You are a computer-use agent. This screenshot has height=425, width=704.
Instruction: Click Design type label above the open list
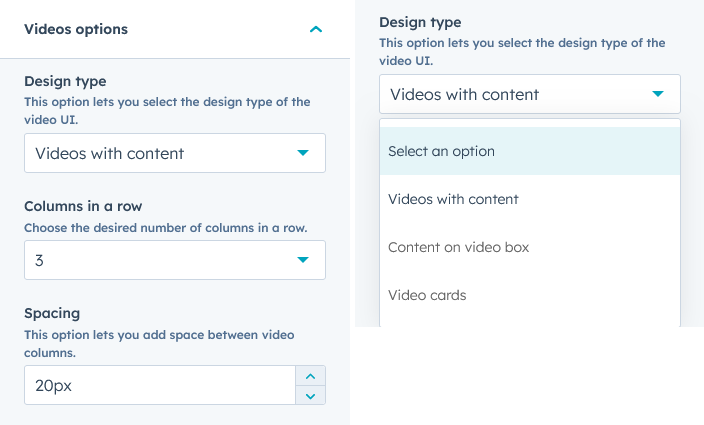(420, 22)
